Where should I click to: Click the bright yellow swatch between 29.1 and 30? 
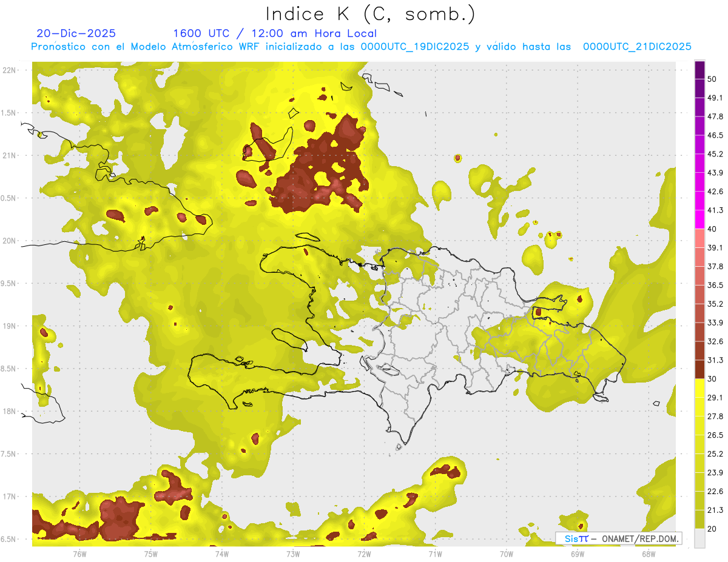pos(699,389)
